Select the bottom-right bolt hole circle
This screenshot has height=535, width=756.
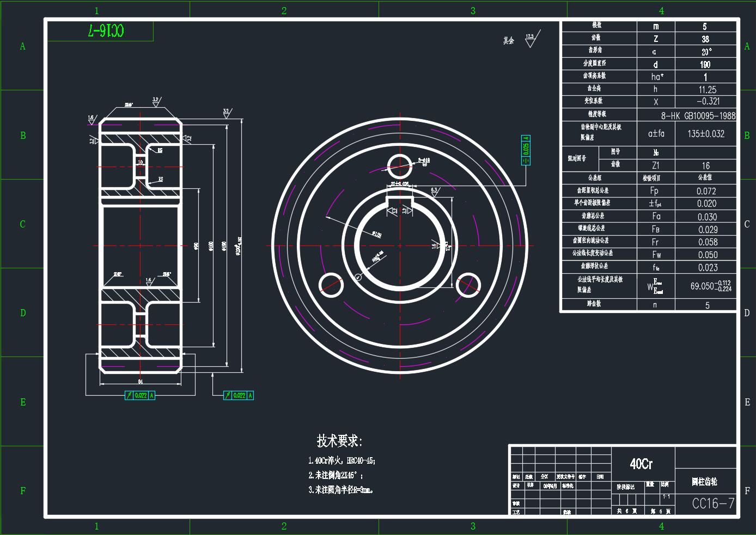coord(468,285)
